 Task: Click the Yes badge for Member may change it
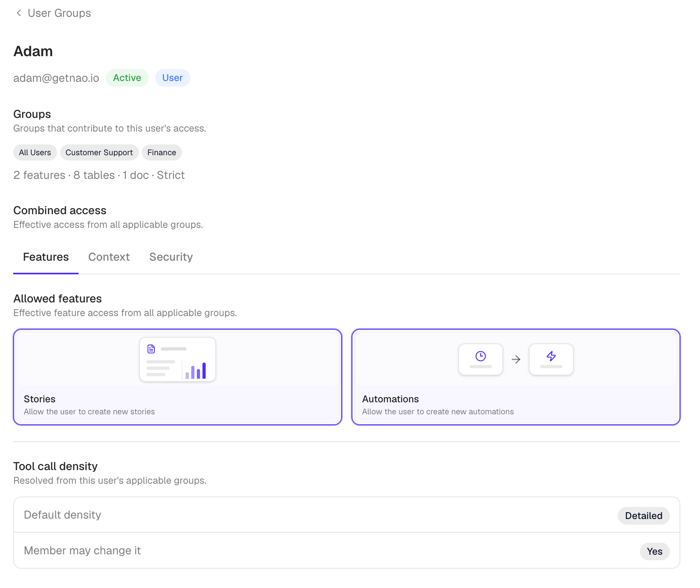click(655, 552)
